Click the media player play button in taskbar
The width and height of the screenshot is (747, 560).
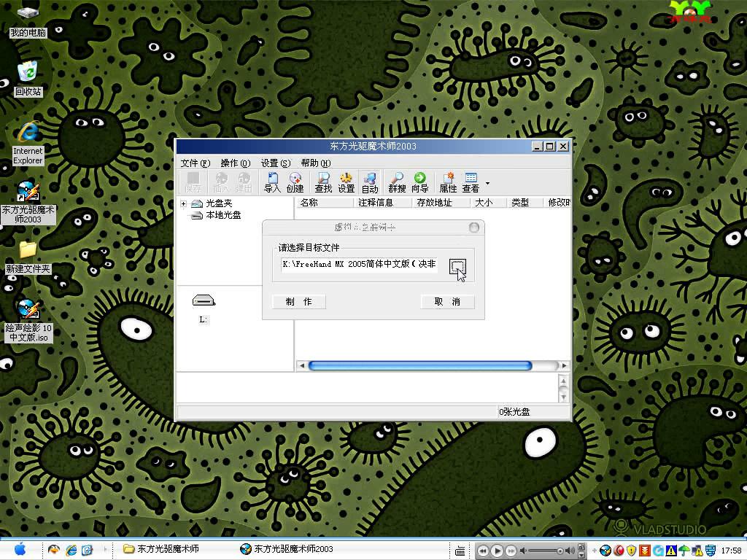point(496,551)
